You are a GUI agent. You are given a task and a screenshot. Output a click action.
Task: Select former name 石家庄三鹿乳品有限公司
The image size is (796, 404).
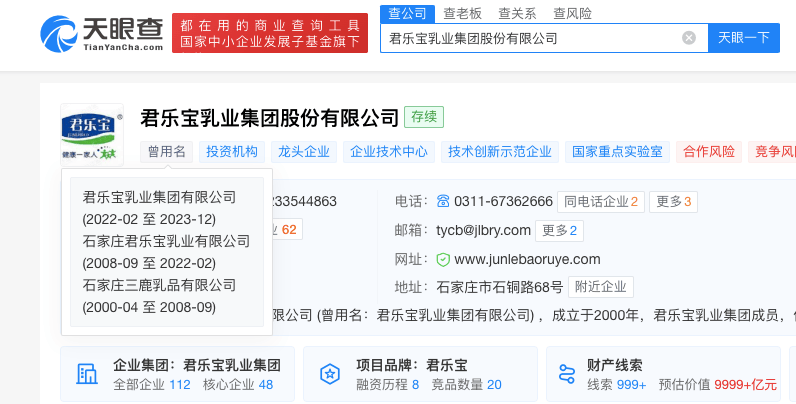(x=159, y=285)
